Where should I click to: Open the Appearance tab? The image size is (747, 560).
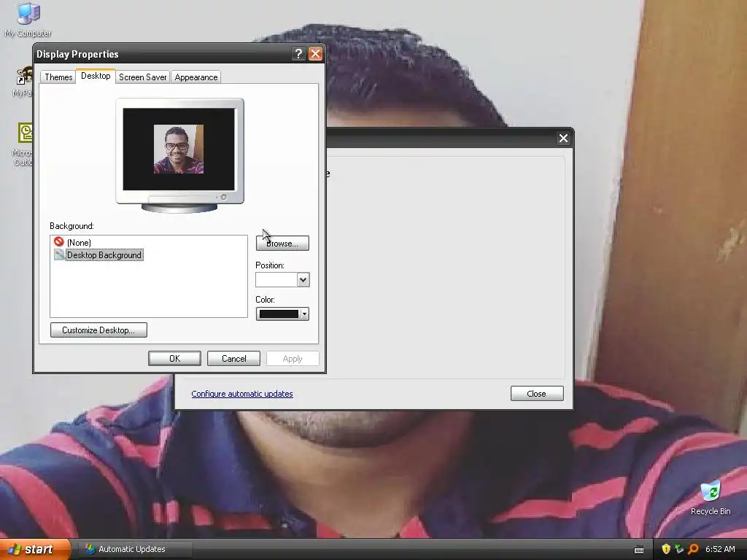pos(196,77)
